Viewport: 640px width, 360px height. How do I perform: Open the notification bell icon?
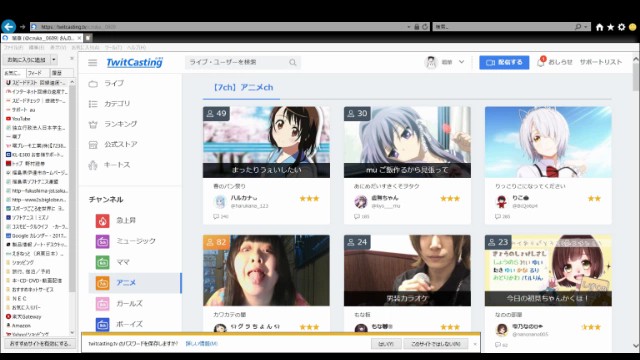[x=541, y=62]
